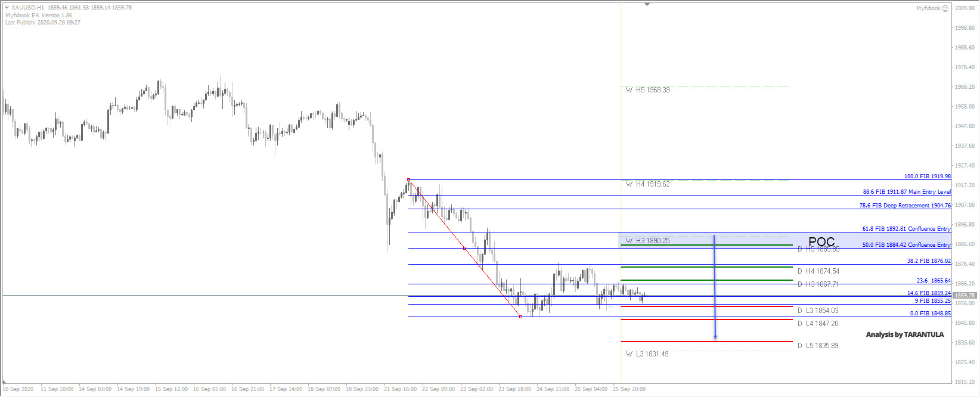980x397 pixels.
Task: Click the '18 Sep 07:00' time axis label
Action: 324,389
